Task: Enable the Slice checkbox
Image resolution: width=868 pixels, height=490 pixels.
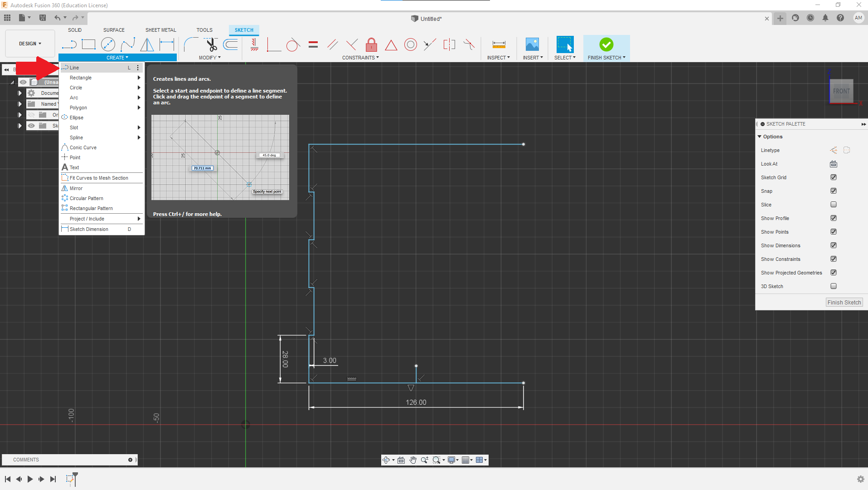Action: tap(833, 205)
